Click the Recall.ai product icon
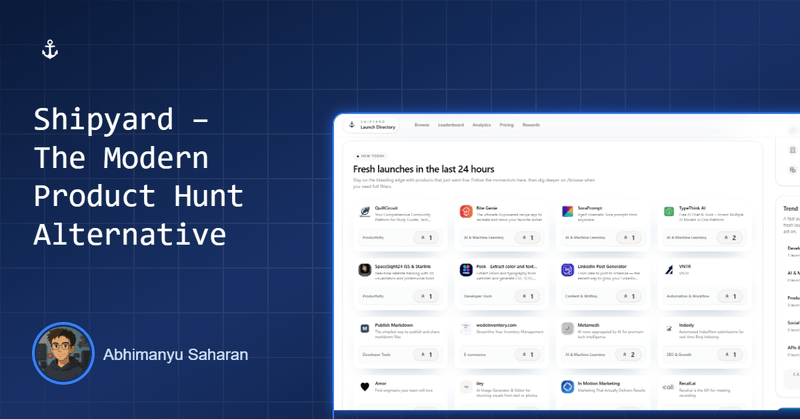The height and width of the screenshot is (419, 800). click(669, 387)
